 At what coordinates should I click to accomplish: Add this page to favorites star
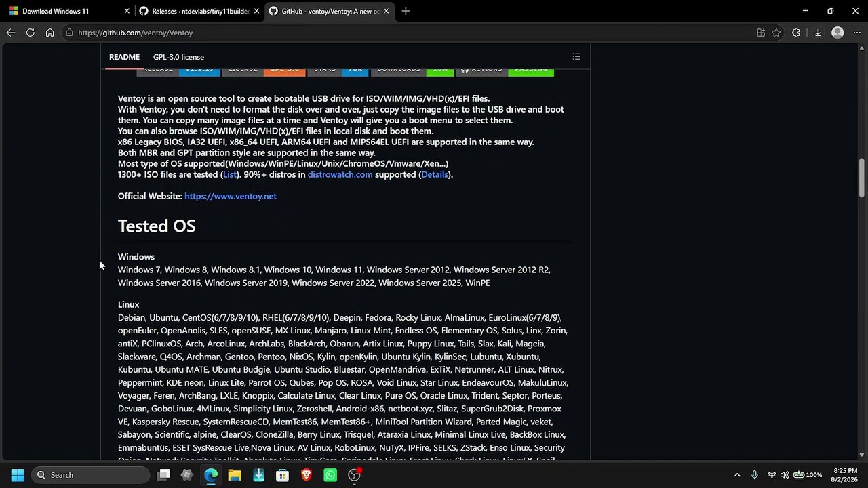pyautogui.click(x=776, y=33)
